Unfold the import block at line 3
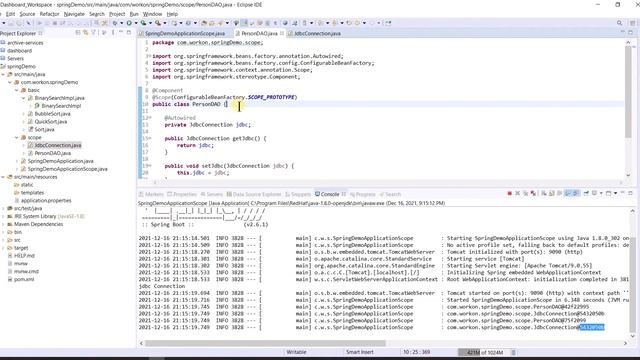 coord(149,56)
